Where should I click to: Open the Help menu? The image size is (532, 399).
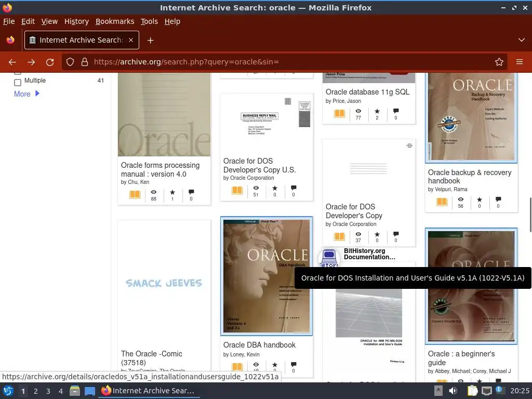[x=172, y=21]
